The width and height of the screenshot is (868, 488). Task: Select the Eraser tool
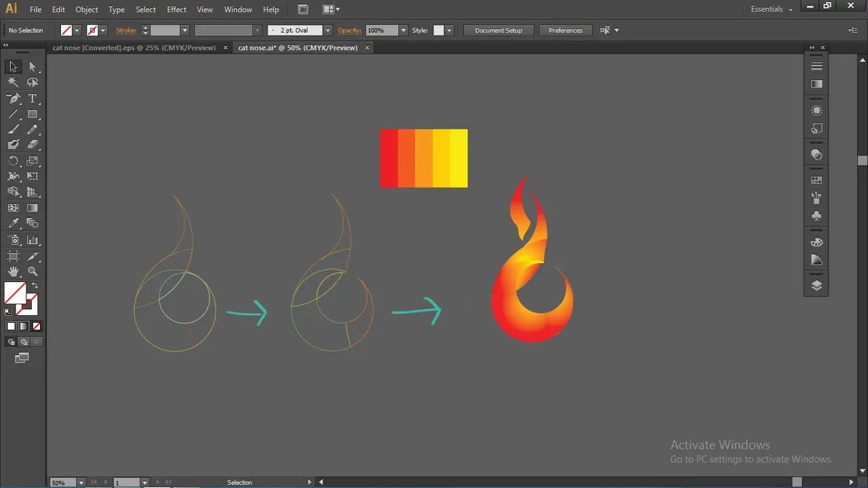point(33,144)
